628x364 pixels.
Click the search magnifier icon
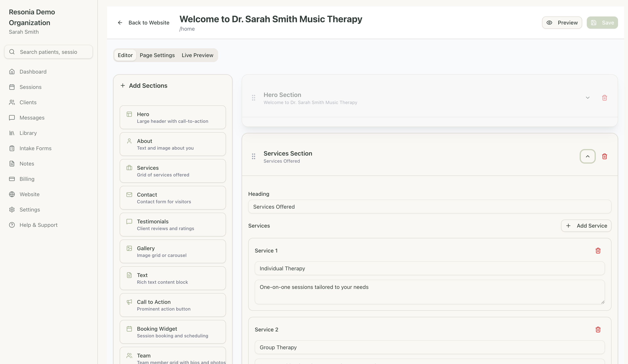point(12,52)
